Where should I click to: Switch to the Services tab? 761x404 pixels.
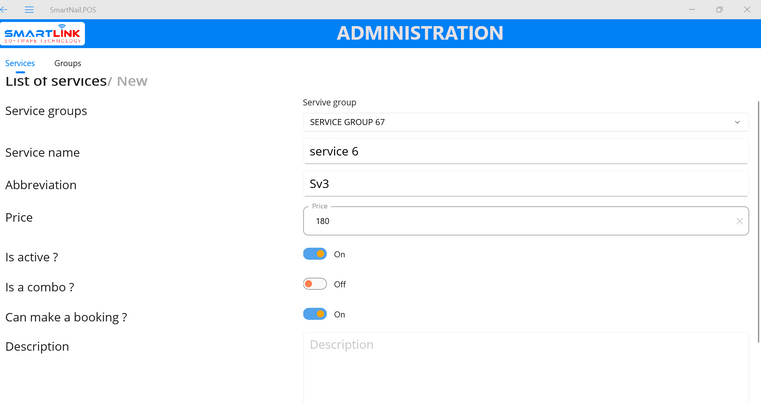(x=20, y=63)
